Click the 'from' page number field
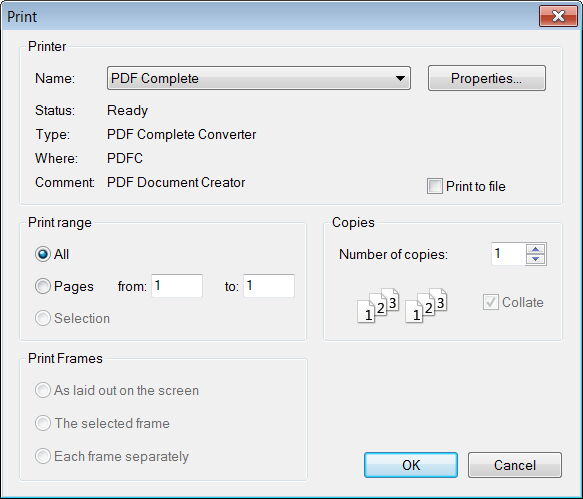Viewport: 583px width, 499px height. [x=177, y=286]
